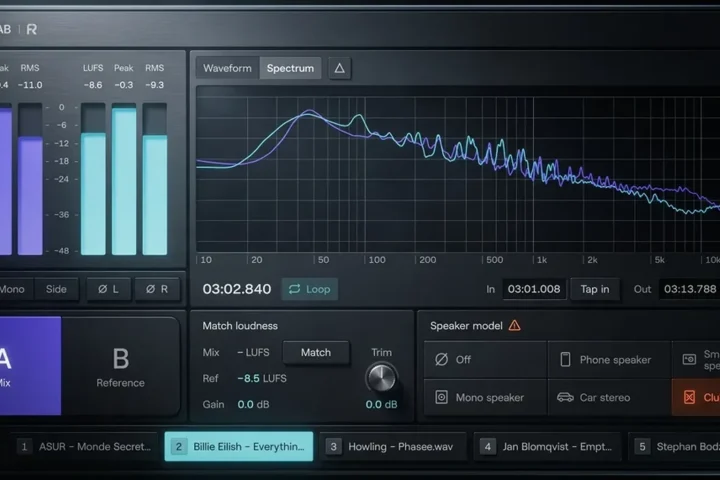The width and height of the screenshot is (720, 480).
Task: Choose the Mono speaker model
Action: coord(485,397)
